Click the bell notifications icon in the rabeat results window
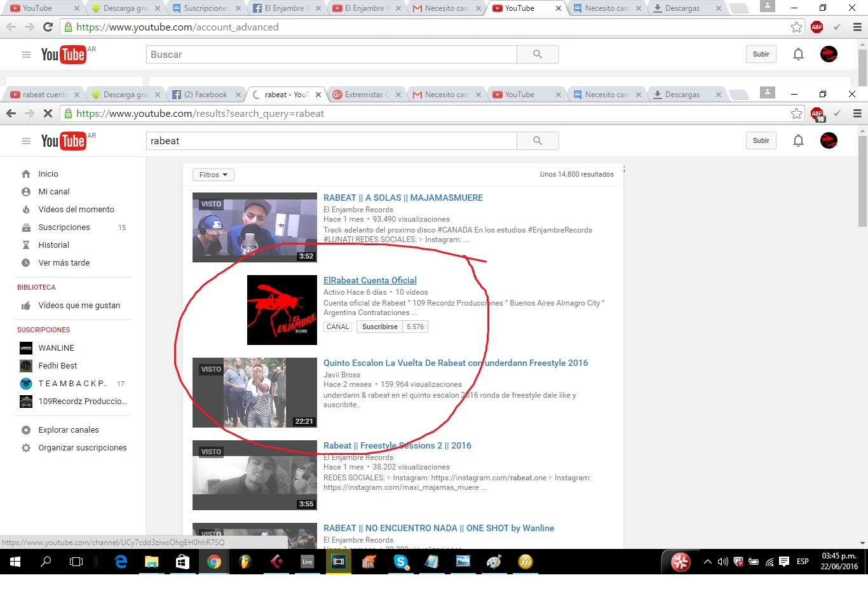The height and width of the screenshot is (615, 868). pyautogui.click(x=799, y=140)
